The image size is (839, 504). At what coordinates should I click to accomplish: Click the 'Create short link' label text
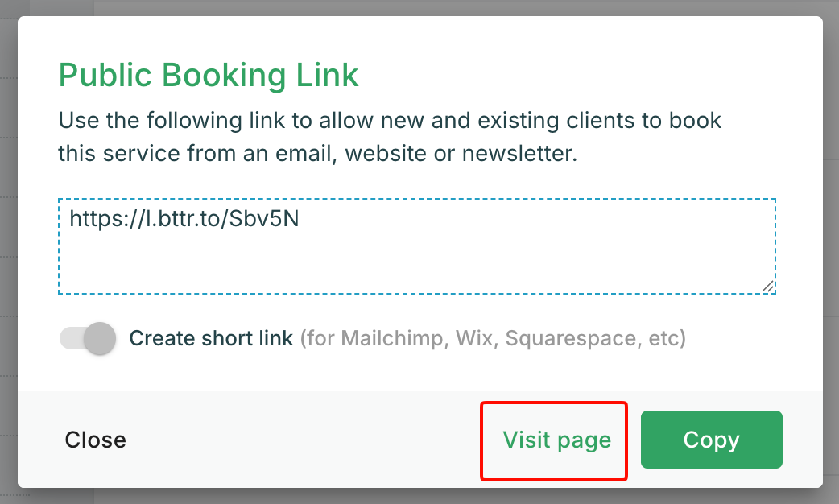(211, 338)
